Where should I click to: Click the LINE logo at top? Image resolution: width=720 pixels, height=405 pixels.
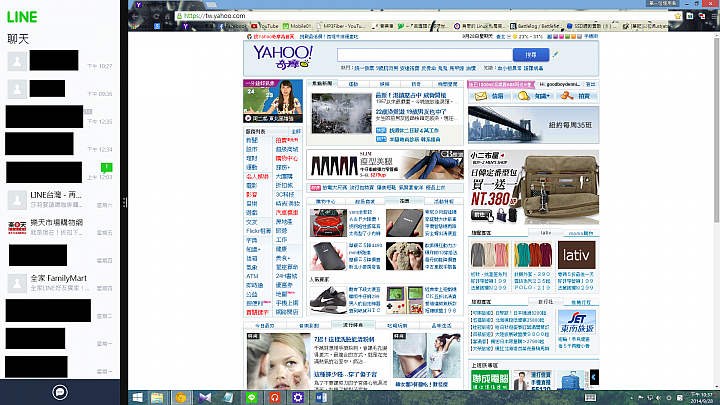tap(22, 17)
